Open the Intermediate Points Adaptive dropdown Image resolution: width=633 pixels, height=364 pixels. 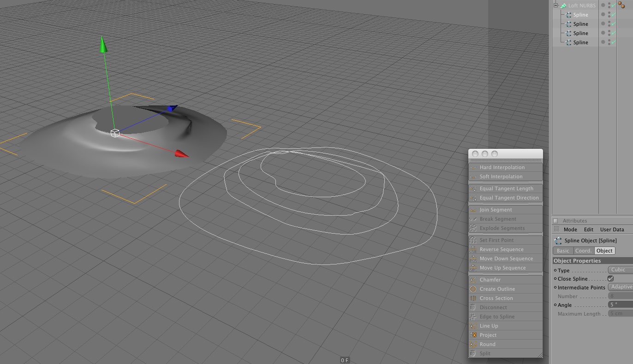tap(620, 287)
